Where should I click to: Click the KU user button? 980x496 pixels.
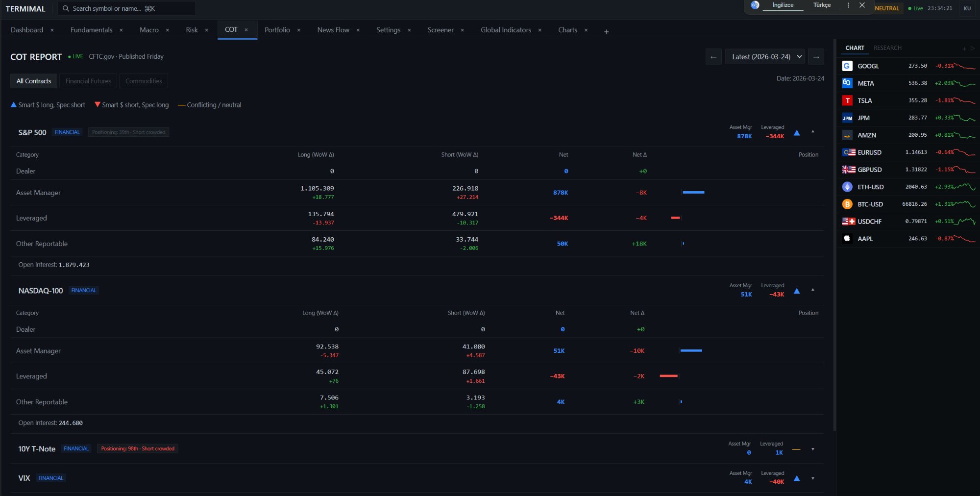[967, 8]
